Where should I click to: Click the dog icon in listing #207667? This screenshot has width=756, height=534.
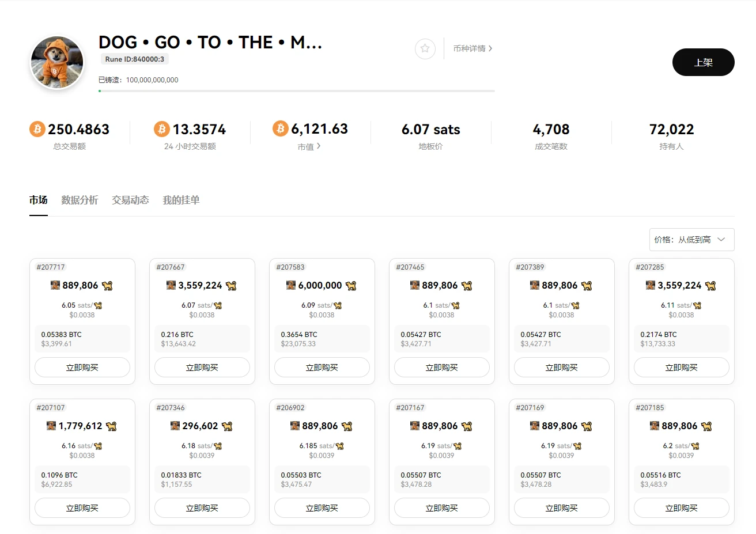pyautogui.click(x=231, y=286)
